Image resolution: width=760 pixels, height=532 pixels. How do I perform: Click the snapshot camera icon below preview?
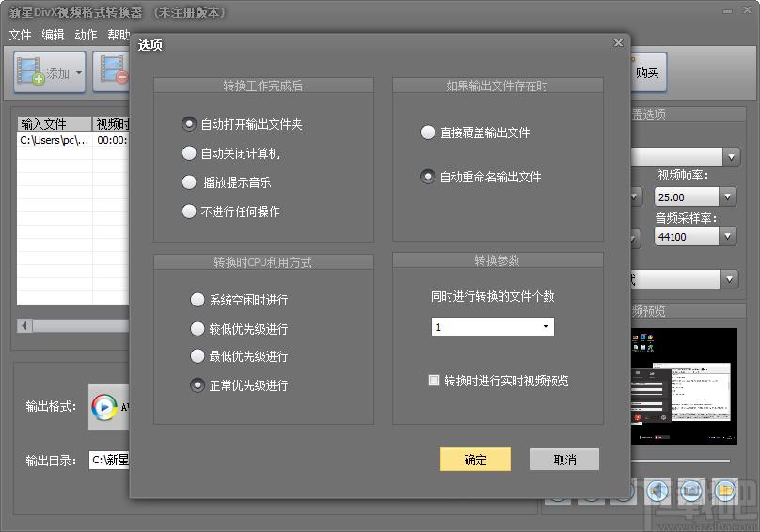[x=690, y=492]
